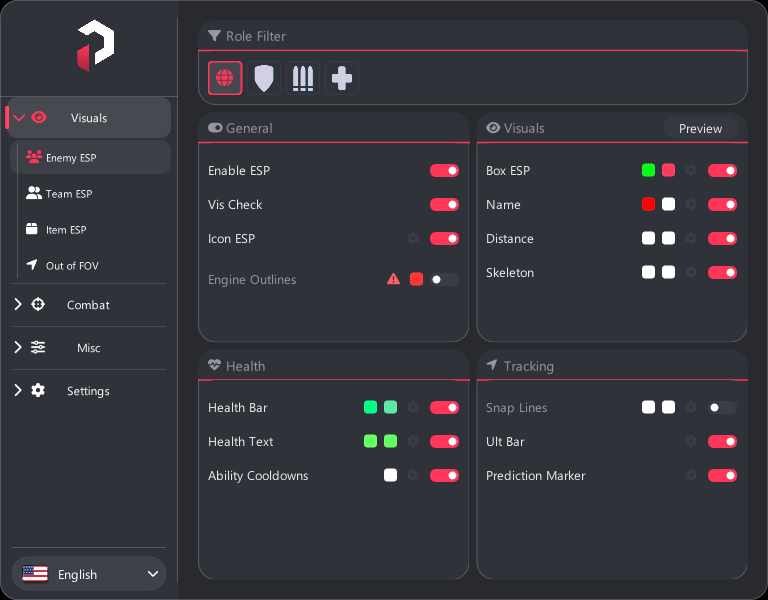Click the Preview button
Viewport: 768px width, 600px height.
tap(700, 128)
